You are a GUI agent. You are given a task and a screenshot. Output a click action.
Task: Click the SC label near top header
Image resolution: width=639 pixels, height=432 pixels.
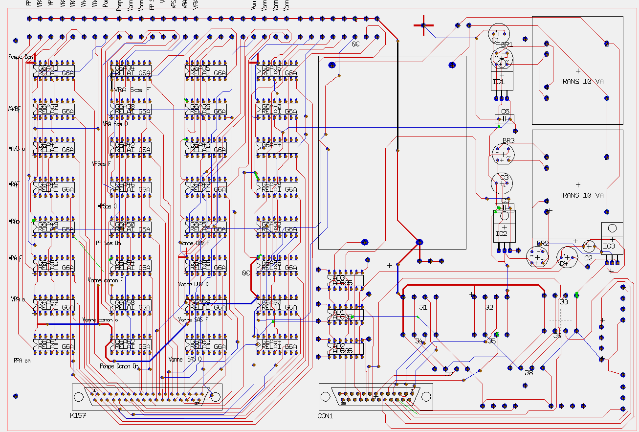pos(354,45)
